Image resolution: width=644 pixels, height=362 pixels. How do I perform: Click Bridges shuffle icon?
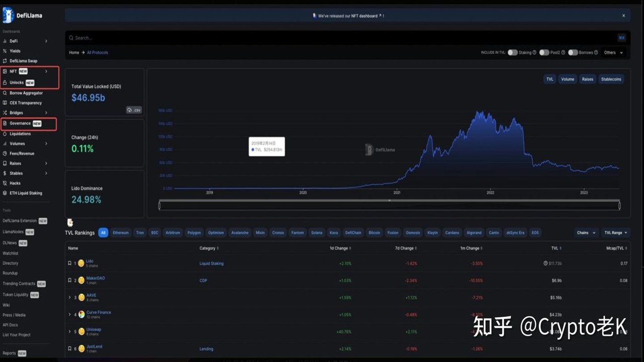click(x=5, y=113)
